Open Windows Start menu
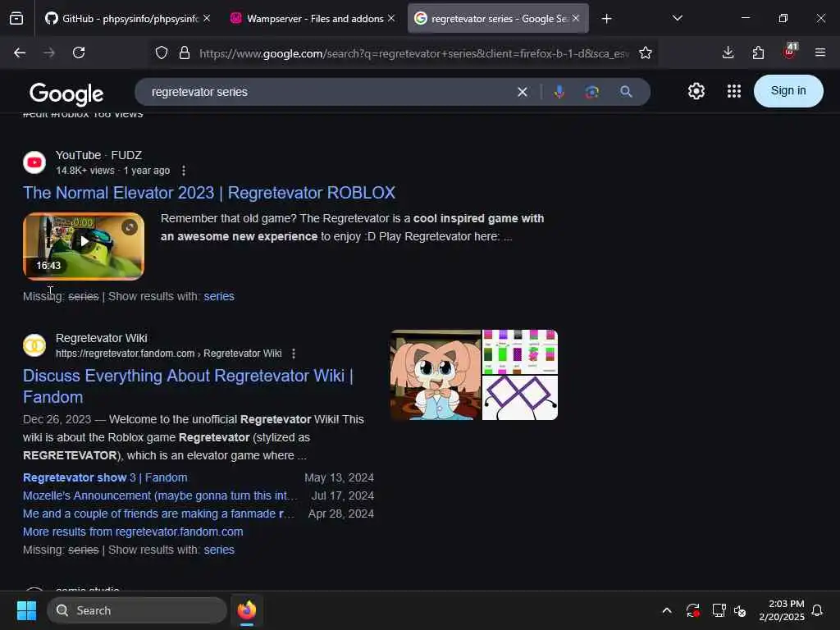 (x=26, y=610)
